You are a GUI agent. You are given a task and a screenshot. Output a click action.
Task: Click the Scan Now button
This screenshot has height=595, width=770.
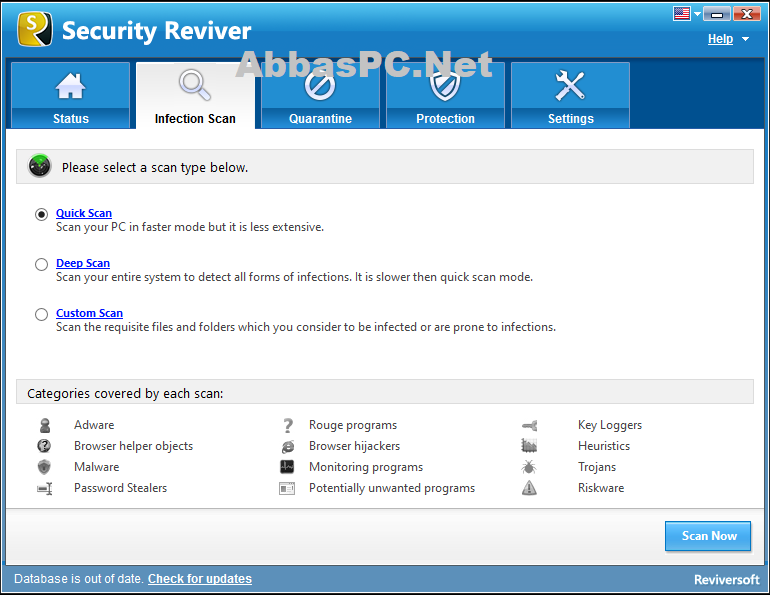pos(708,536)
